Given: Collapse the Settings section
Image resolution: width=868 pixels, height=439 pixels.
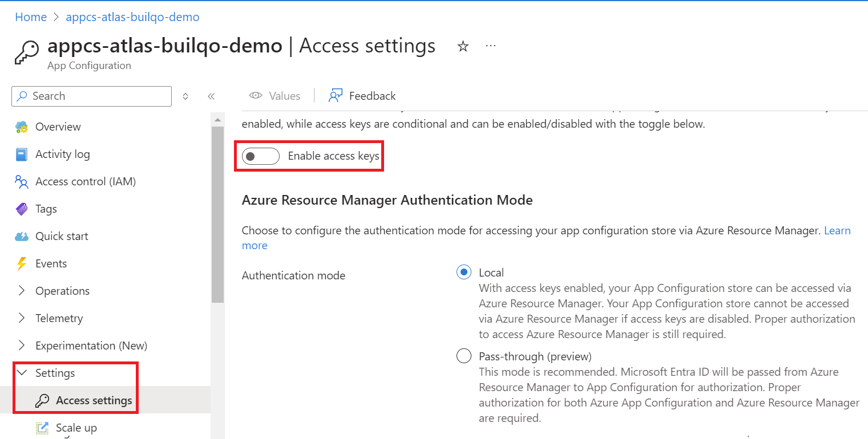Looking at the screenshot, I should [x=22, y=373].
